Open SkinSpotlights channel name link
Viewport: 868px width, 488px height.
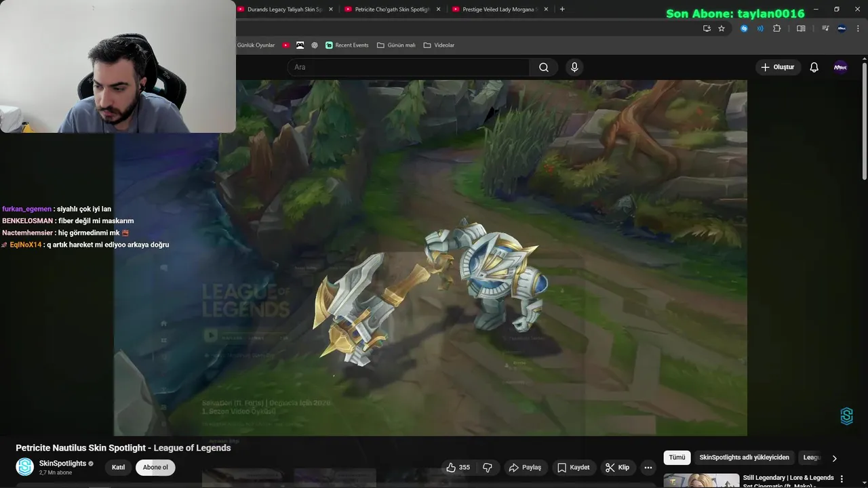pyautogui.click(x=62, y=464)
